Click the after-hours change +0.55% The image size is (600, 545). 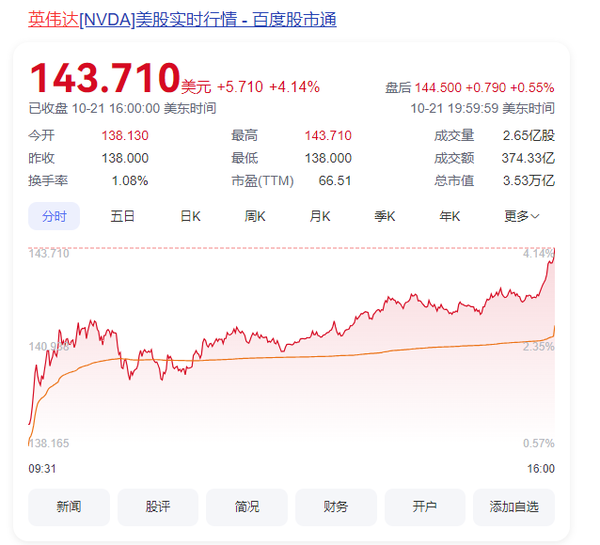(x=532, y=88)
